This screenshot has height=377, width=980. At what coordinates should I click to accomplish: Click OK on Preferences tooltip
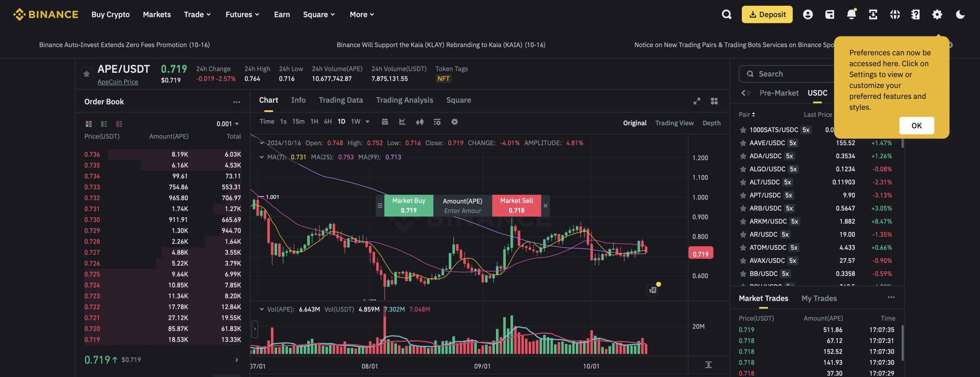coord(916,126)
